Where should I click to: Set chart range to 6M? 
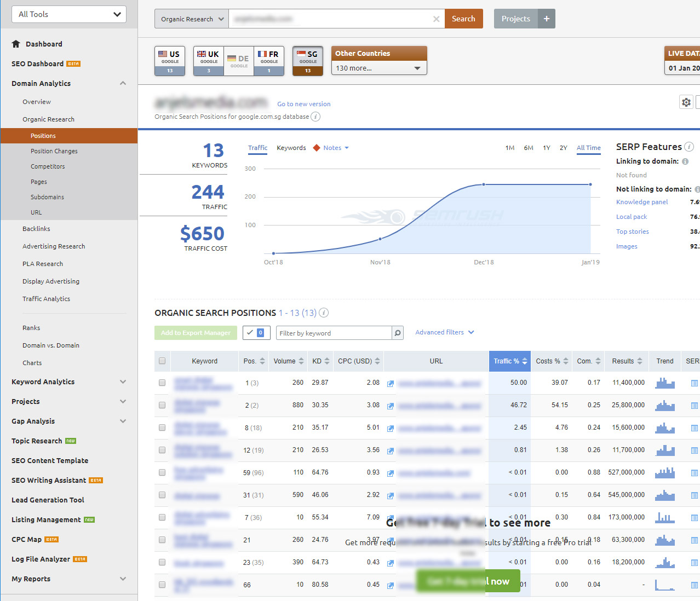529,148
